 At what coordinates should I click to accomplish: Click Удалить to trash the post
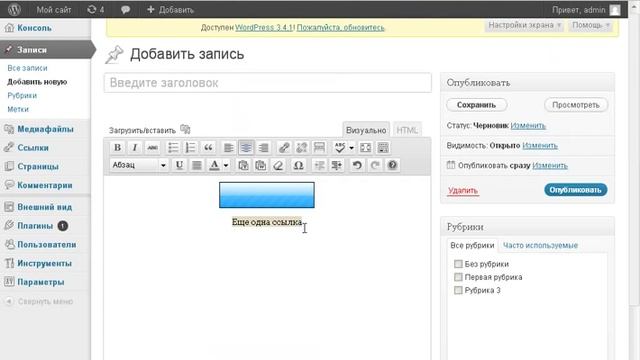tap(463, 191)
